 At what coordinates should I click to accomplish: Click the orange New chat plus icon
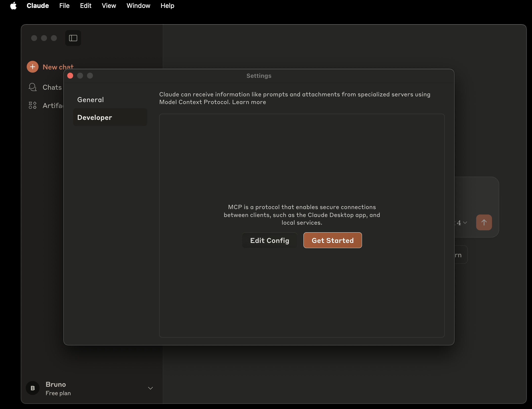pyautogui.click(x=33, y=67)
